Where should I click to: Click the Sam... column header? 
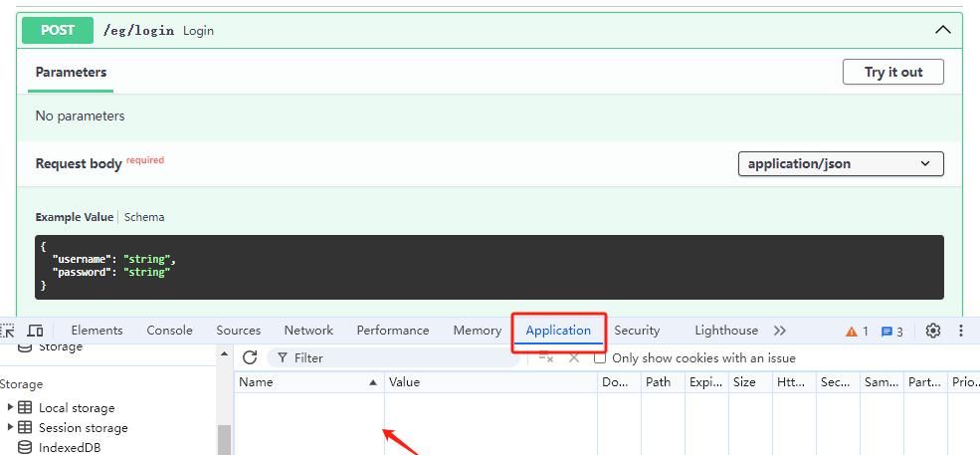(x=882, y=381)
